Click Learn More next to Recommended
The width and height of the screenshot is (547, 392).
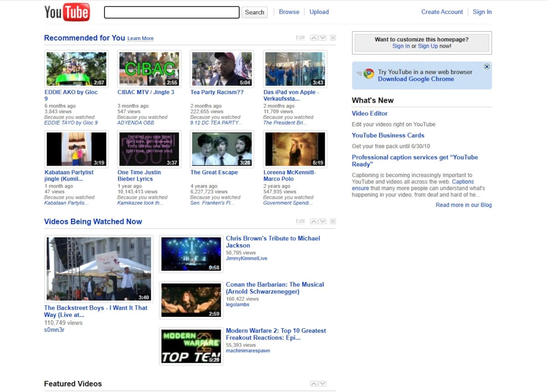click(140, 38)
